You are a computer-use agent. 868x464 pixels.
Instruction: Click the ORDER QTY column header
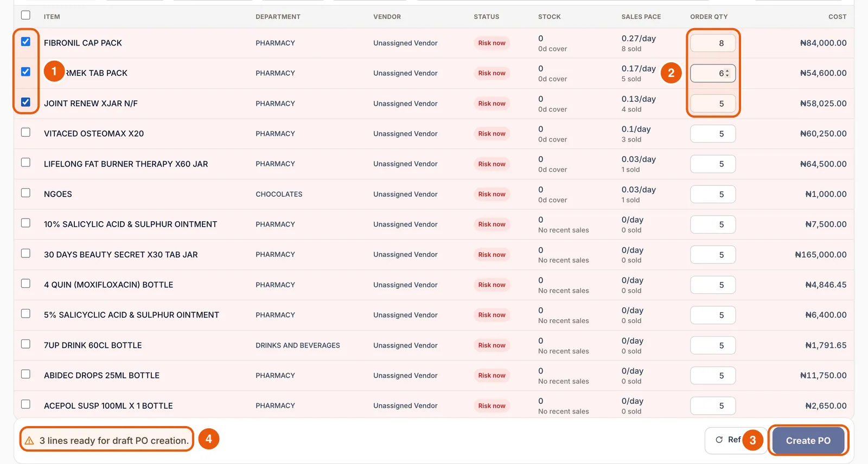click(709, 17)
